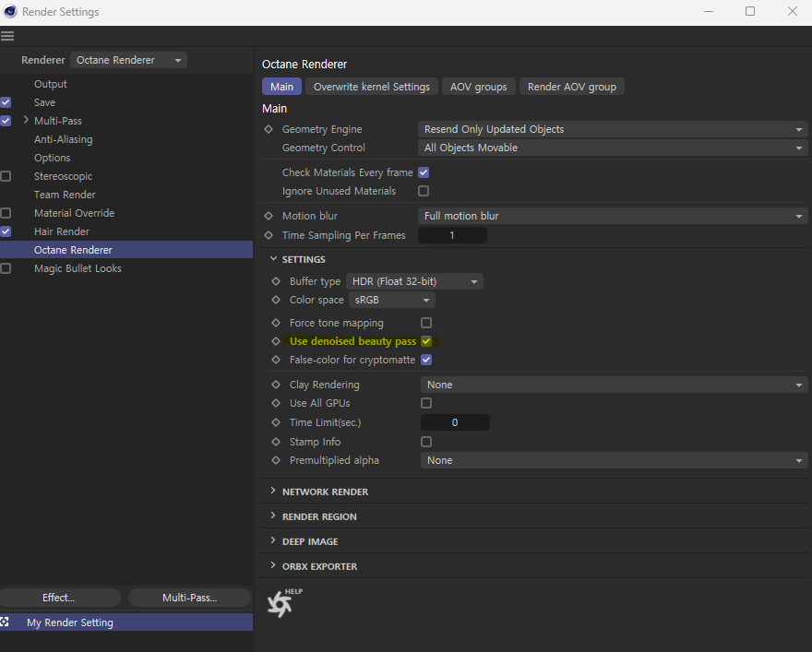
Task: Click the Motion blur keyframe diamond
Action: 269,216
